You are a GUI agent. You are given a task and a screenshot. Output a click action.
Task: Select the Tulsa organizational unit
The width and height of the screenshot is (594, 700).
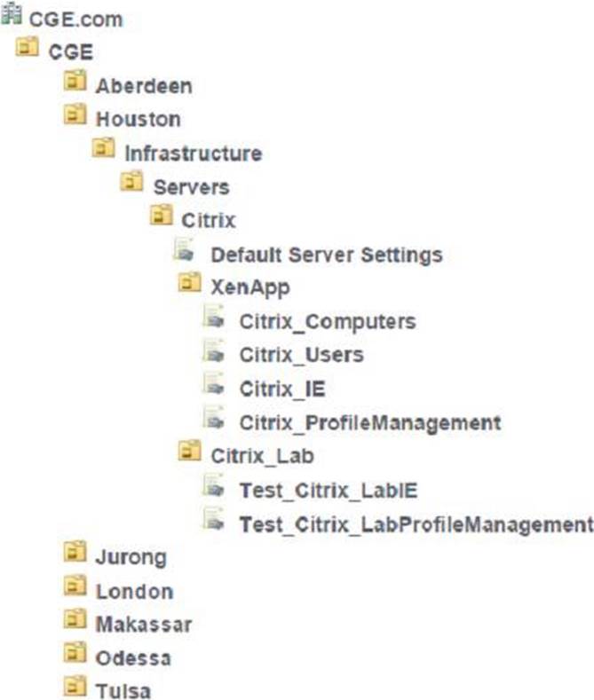click(123, 690)
